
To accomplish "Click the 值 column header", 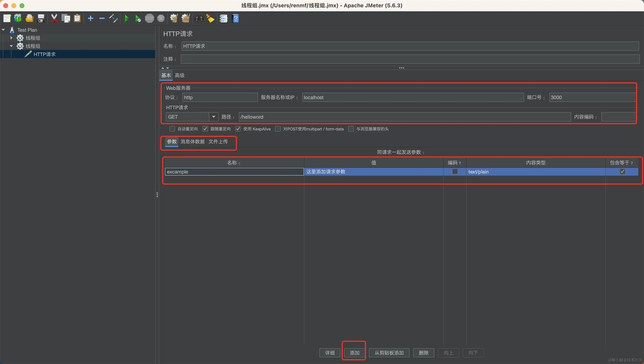I will [x=374, y=163].
